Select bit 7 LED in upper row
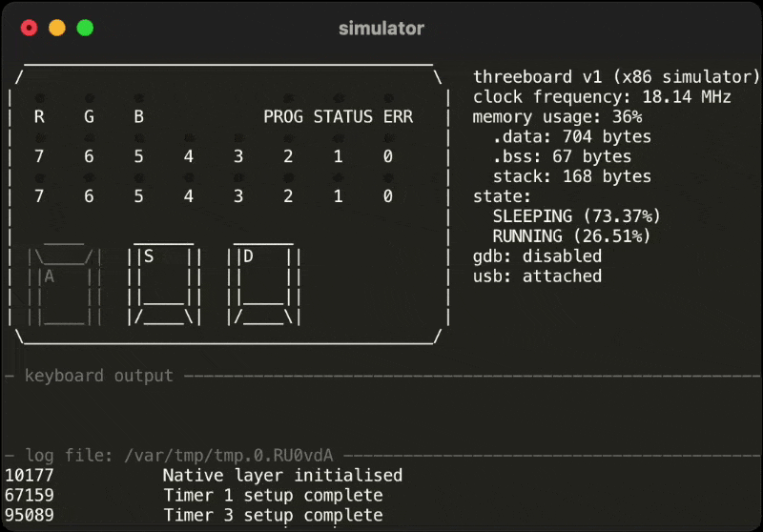This screenshot has height=532, width=763. coord(39,138)
